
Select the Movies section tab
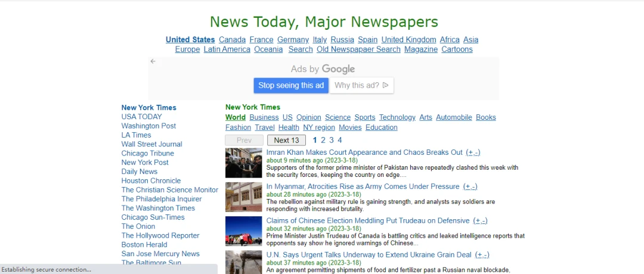coord(351,127)
